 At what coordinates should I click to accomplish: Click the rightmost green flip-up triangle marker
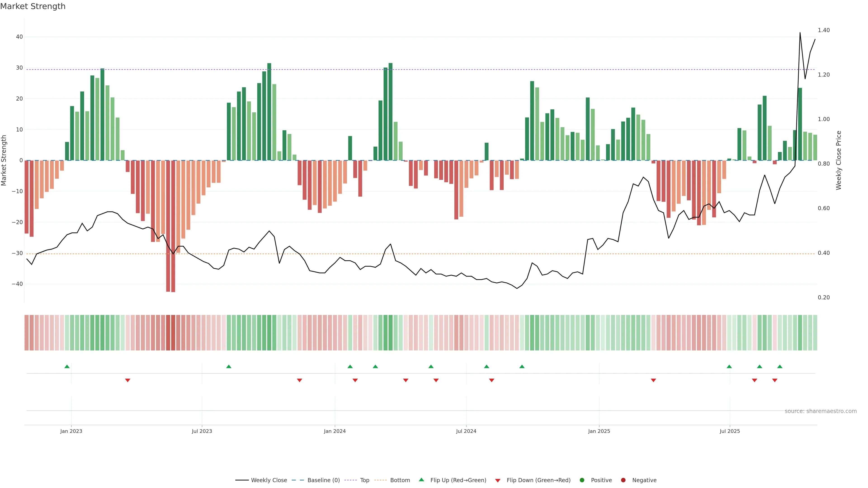[x=780, y=366]
